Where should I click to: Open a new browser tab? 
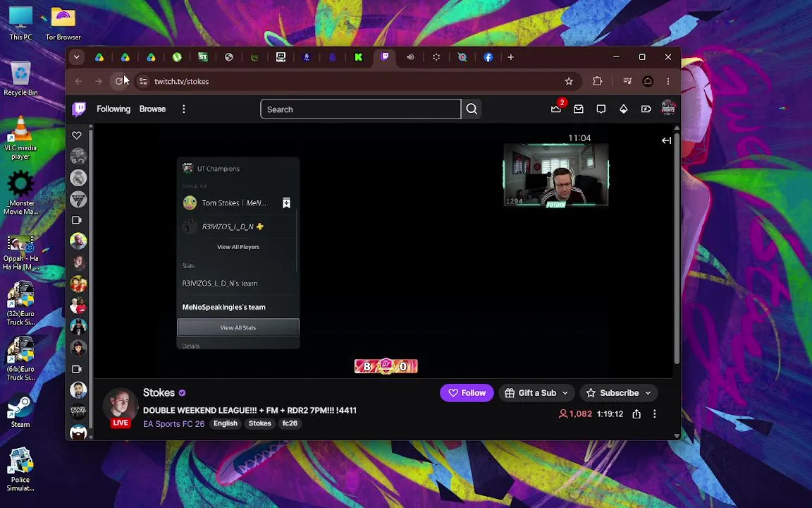point(510,57)
